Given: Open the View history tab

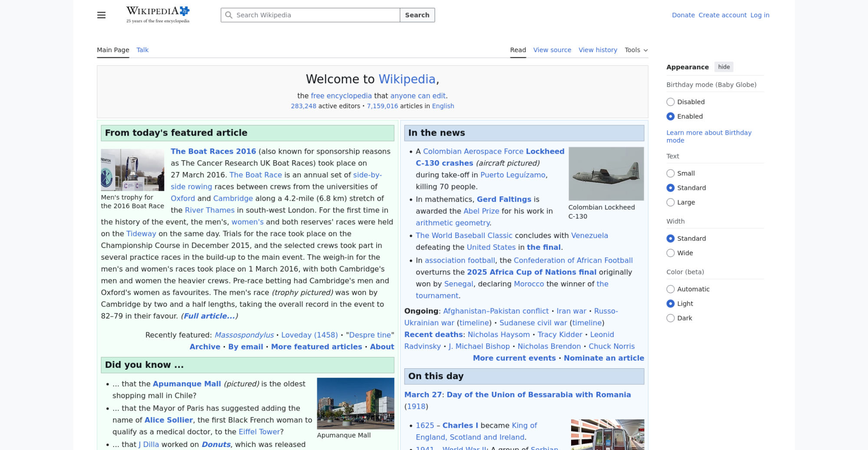Looking at the screenshot, I should click(598, 50).
